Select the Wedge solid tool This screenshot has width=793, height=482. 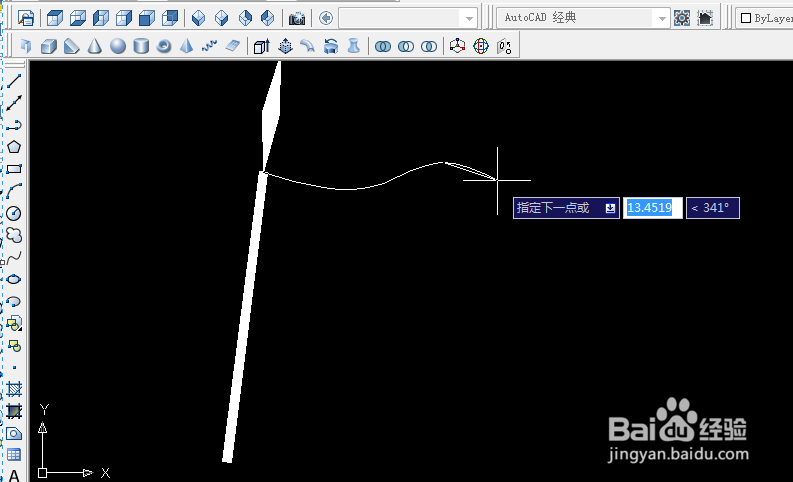pyautogui.click(x=71, y=47)
